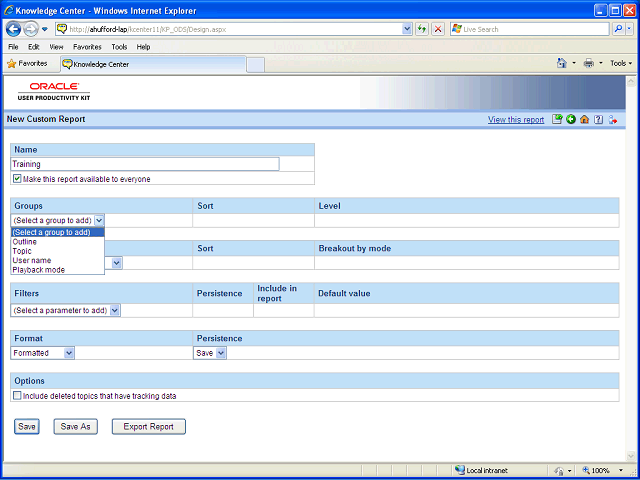
Task: Open the Select a parameter to add dropdown
Action: (x=115, y=311)
